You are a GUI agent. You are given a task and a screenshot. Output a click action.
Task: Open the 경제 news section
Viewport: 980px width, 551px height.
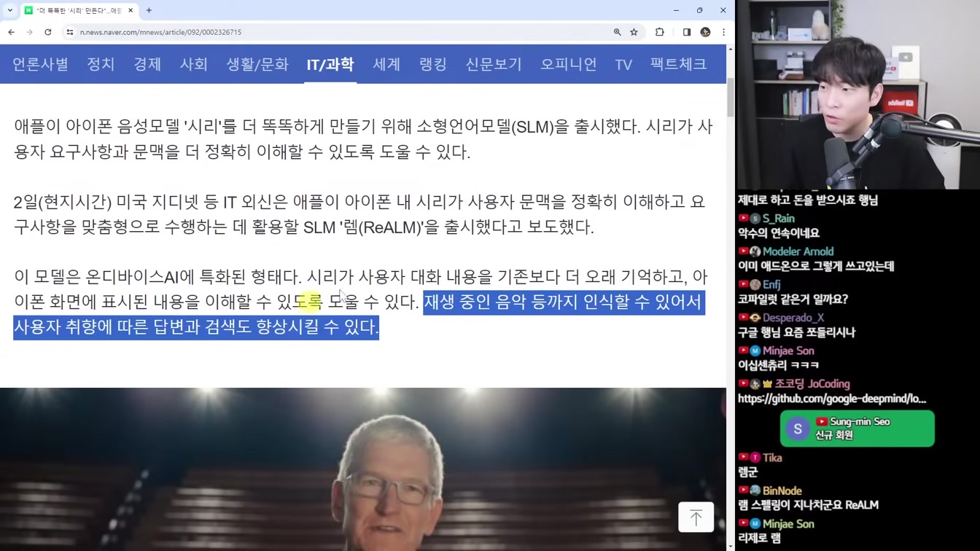click(147, 64)
